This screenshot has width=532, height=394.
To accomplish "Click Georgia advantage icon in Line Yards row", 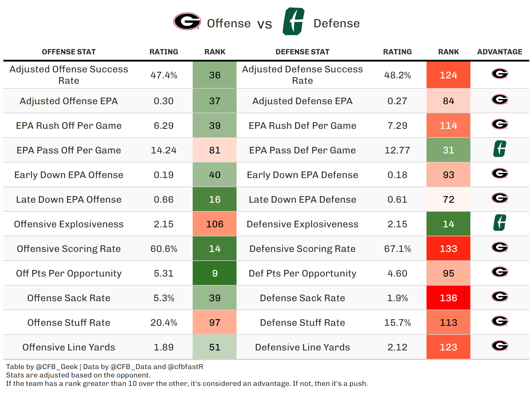I will click(500, 346).
